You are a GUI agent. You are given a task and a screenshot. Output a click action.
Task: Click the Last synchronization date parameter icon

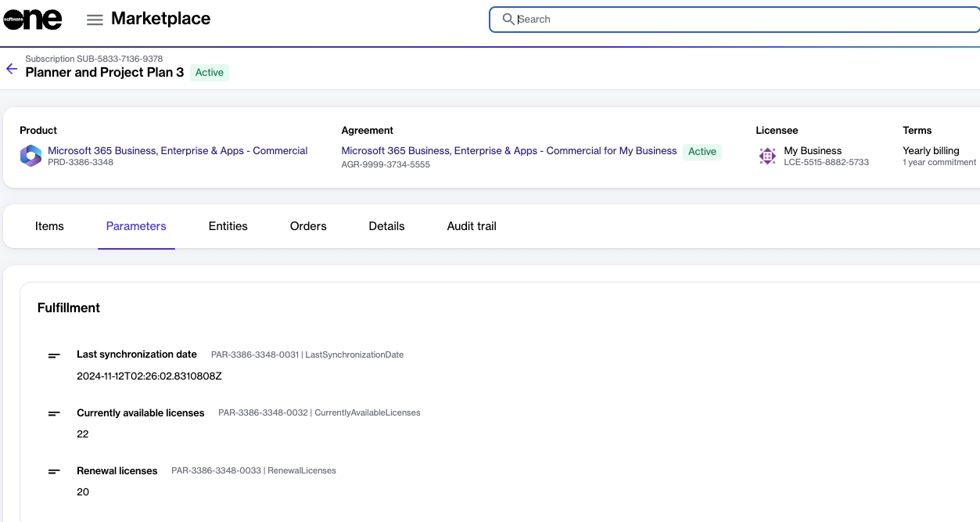click(54, 355)
